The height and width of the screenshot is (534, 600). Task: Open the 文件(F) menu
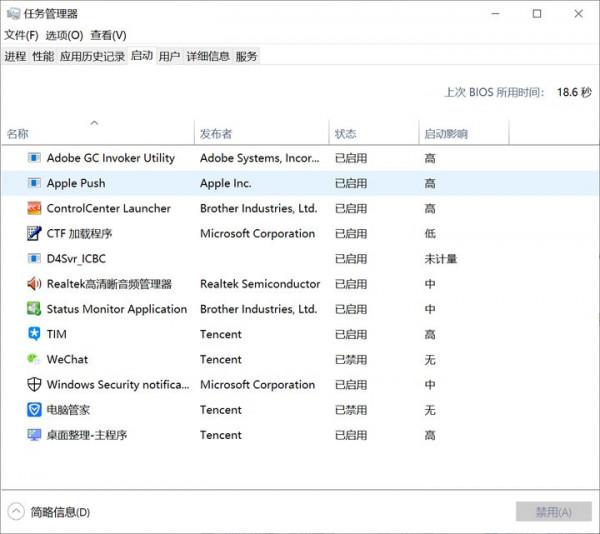[21, 36]
